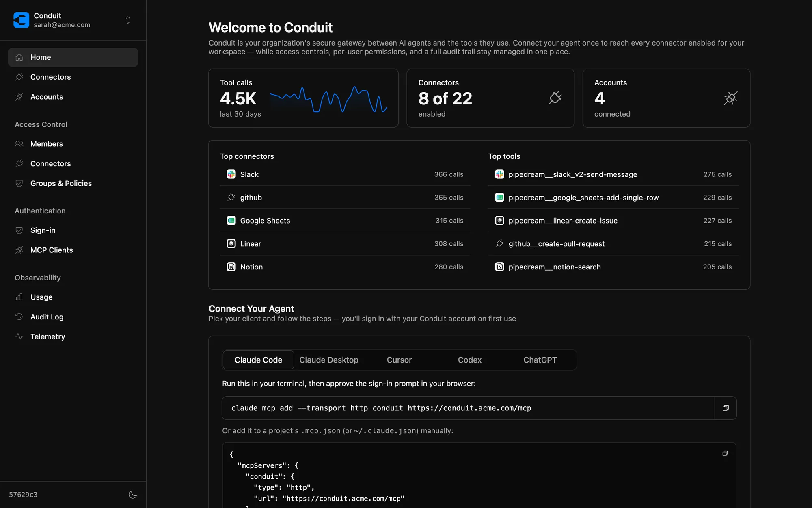Click the Telemetry pulse icon
Image resolution: width=812 pixels, height=508 pixels.
[x=19, y=336]
